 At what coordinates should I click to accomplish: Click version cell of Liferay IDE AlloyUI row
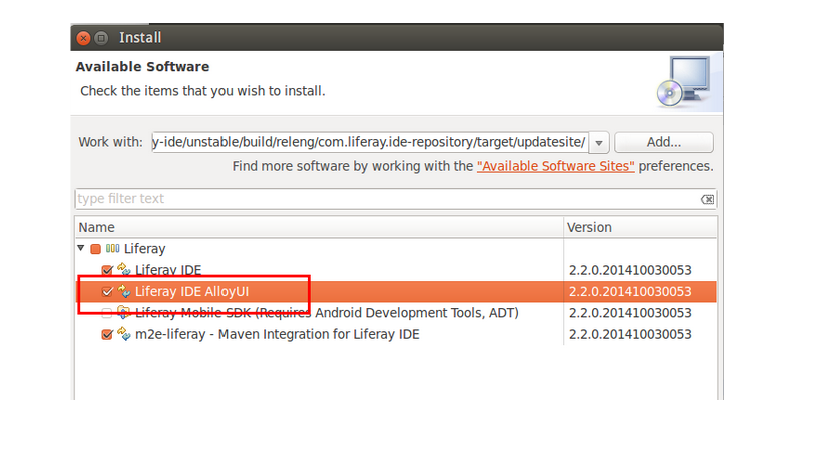click(630, 291)
